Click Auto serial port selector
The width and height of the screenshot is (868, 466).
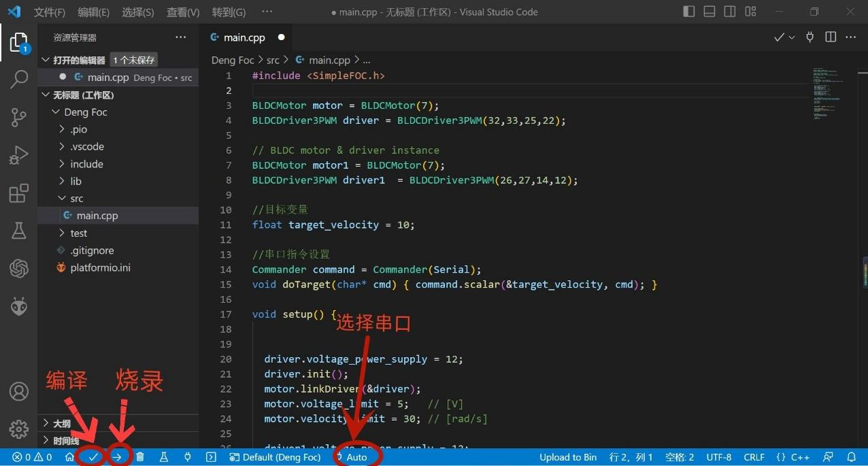click(x=356, y=457)
